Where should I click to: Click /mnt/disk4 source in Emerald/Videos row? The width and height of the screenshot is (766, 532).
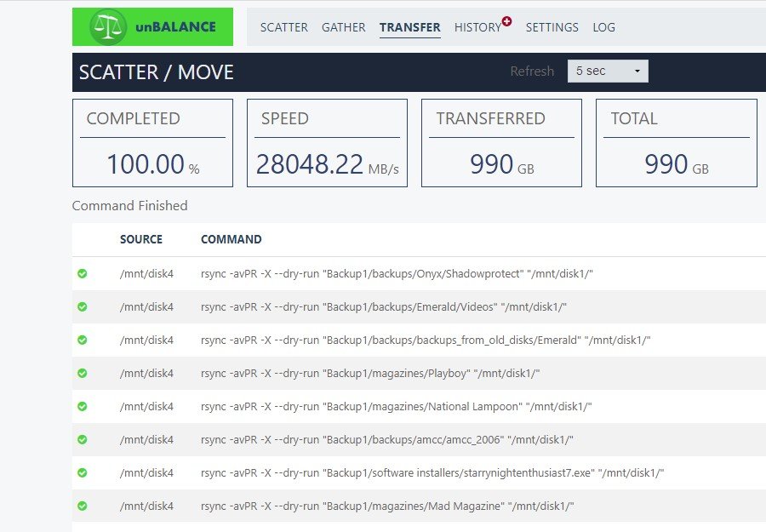tap(146, 306)
